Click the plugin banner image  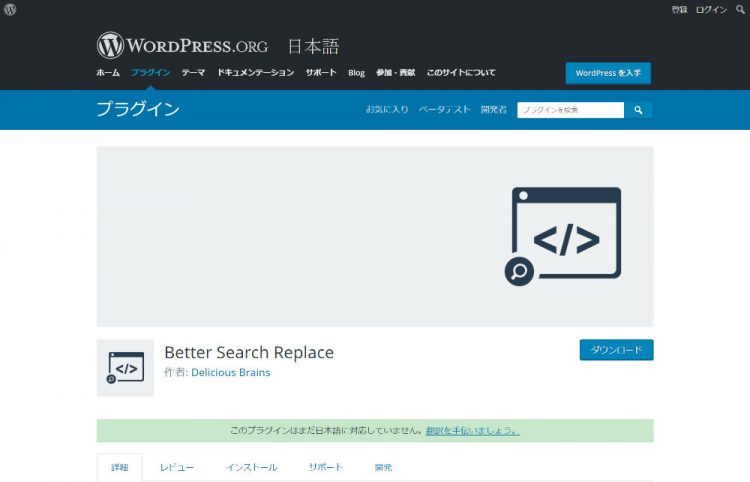375,237
